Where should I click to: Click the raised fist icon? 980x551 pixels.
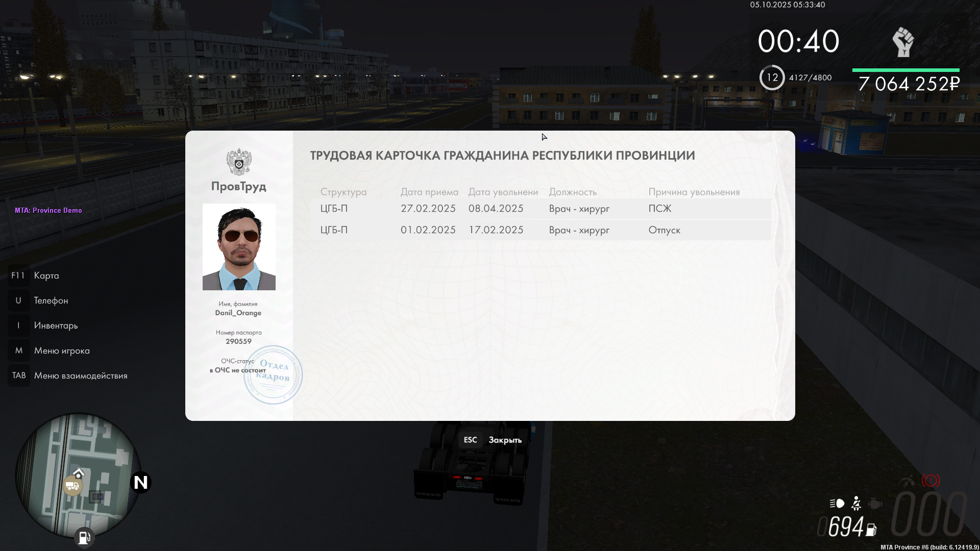pyautogui.click(x=903, y=42)
